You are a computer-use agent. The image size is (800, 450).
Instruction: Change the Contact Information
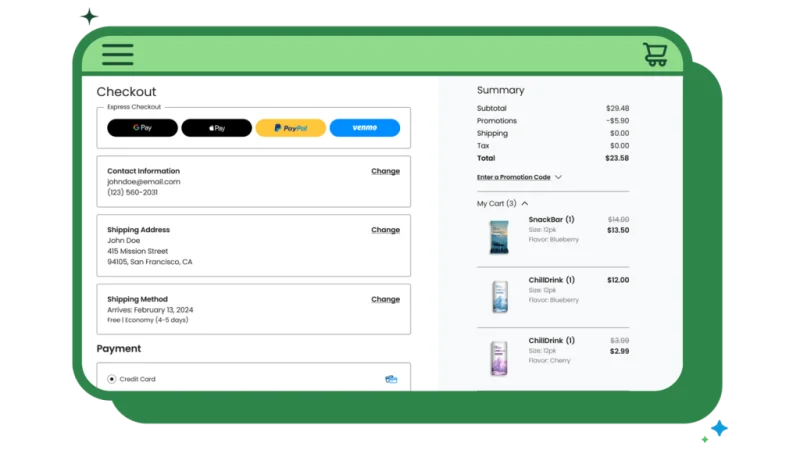coord(385,171)
